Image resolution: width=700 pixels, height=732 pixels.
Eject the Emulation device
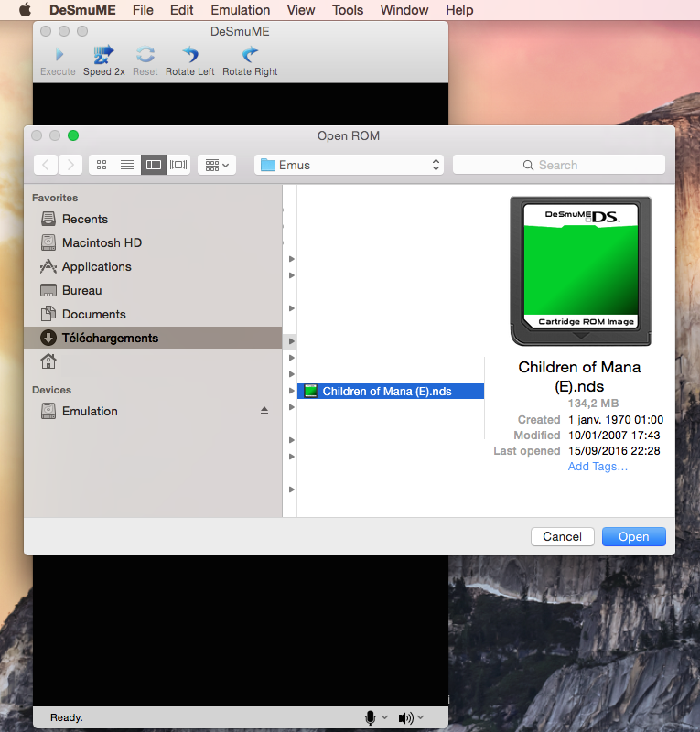(x=264, y=411)
